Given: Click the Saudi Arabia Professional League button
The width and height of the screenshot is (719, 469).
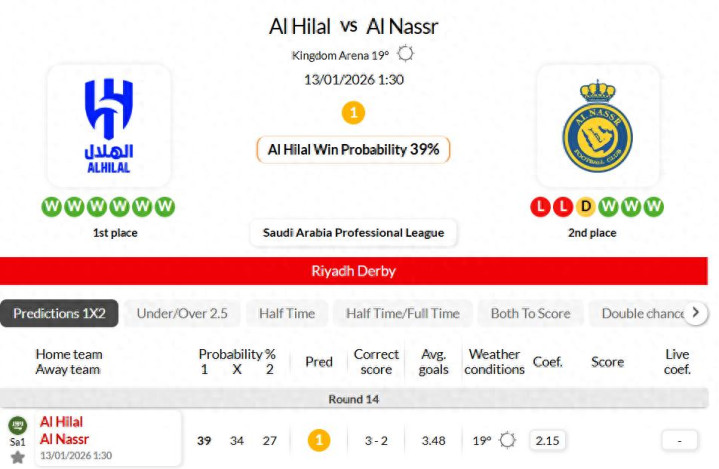Looking at the screenshot, I should [x=353, y=233].
